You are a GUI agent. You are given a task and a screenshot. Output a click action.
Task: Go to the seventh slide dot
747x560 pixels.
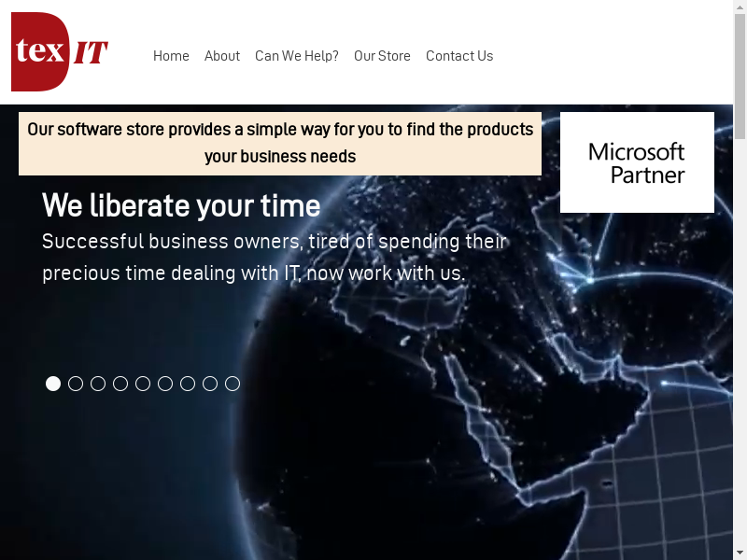(188, 384)
